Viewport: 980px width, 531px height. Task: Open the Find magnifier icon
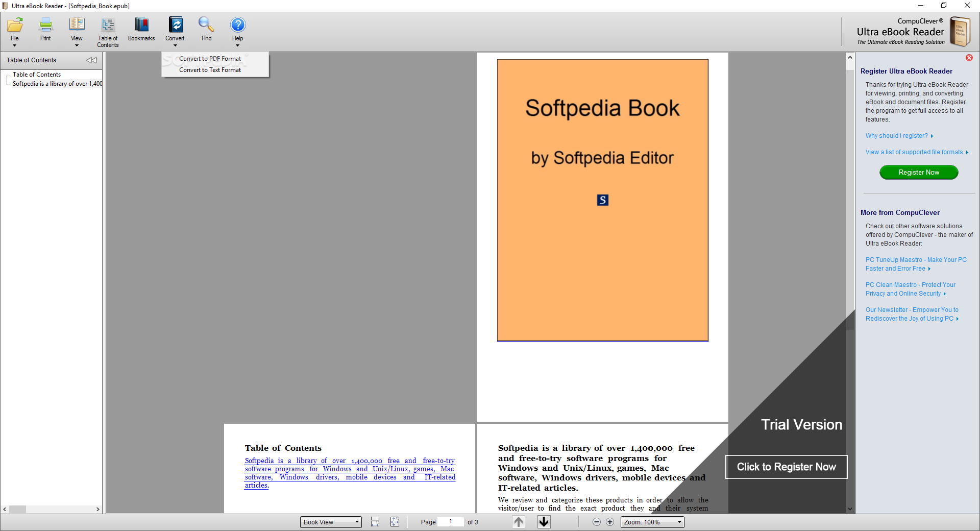click(x=206, y=25)
